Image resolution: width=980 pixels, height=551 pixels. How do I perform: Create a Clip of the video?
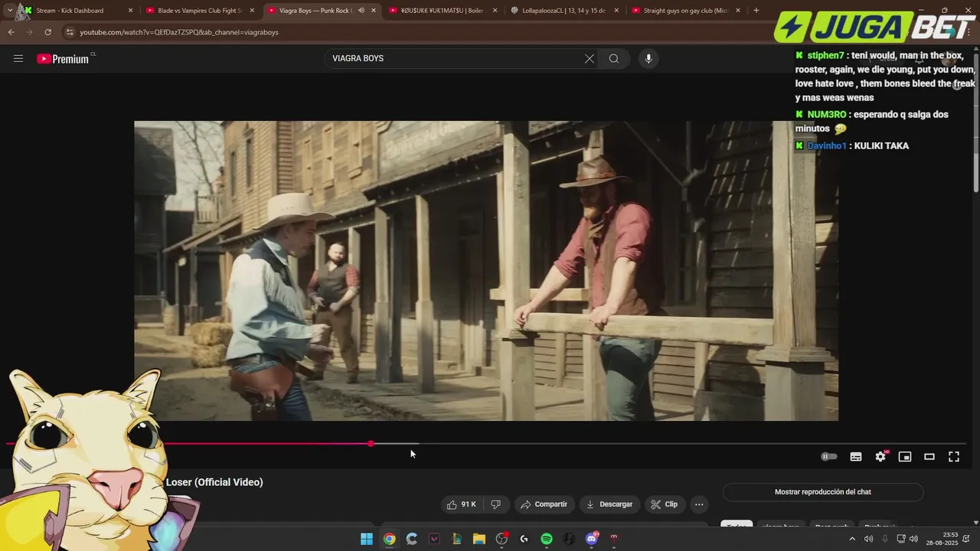click(664, 504)
